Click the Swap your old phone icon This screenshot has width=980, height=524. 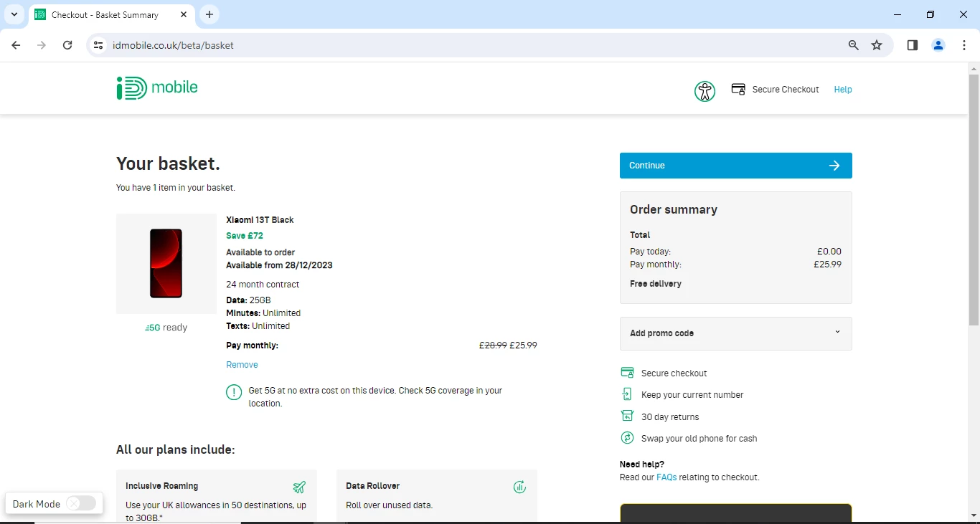627,438
